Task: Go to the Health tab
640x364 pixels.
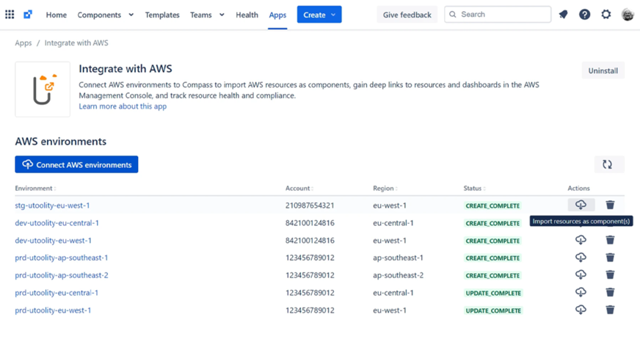Action: (x=247, y=15)
